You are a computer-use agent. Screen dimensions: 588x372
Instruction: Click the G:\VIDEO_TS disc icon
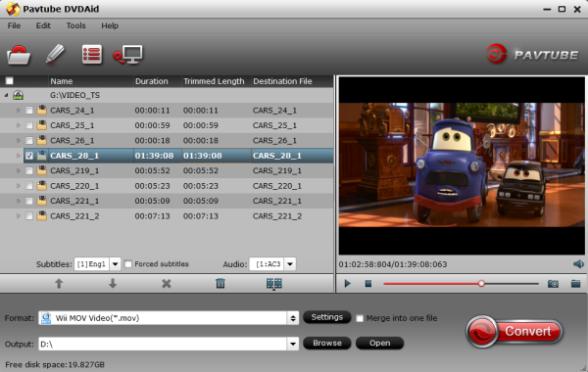click(18, 95)
